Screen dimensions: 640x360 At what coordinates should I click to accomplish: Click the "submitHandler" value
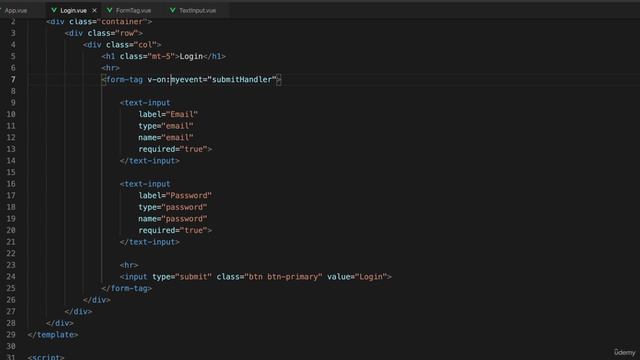pyautogui.click(x=242, y=79)
